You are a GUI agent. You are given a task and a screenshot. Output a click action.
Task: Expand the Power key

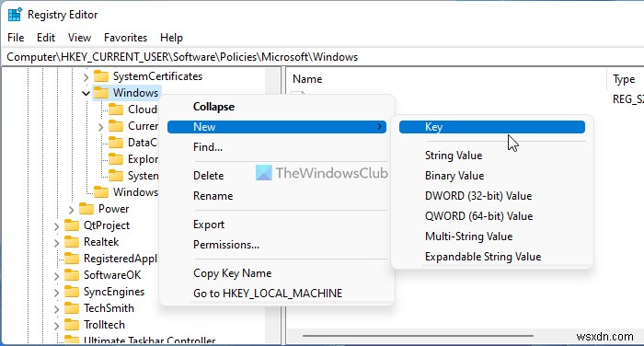tap(71, 210)
